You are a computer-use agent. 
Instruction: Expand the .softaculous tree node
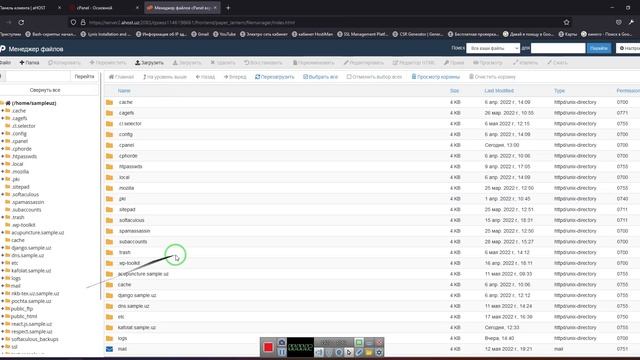2,195
